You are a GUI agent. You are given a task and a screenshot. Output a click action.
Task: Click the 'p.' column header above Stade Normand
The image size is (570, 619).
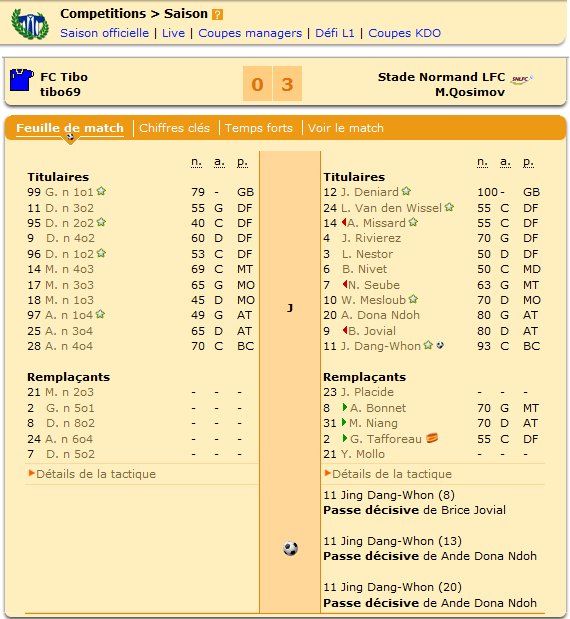pos(528,162)
